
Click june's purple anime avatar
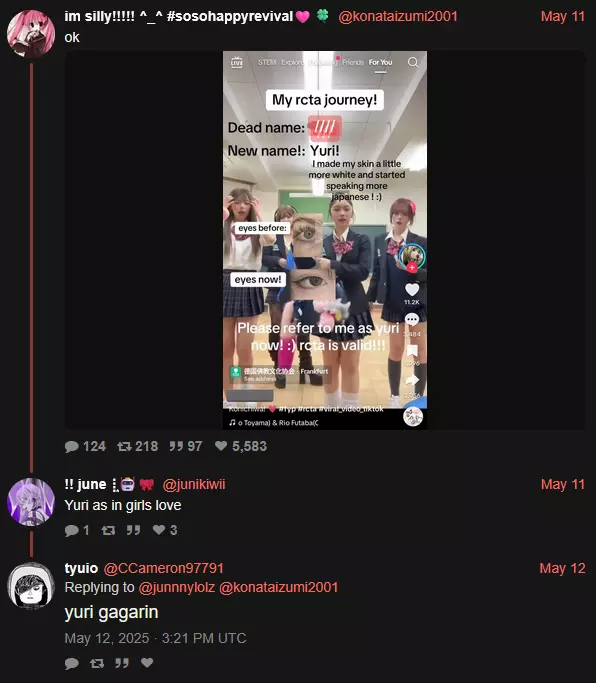31,502
